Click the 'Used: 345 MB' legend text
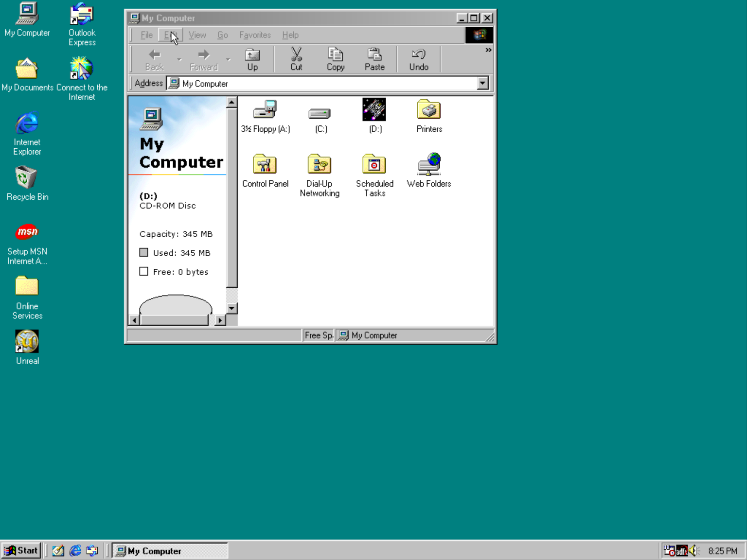Viewport: 747px width, 560px height. click(x=182, y=253)
